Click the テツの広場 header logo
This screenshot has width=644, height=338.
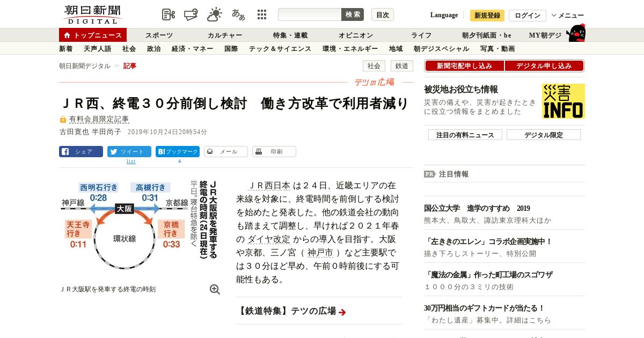click(375, 82)
